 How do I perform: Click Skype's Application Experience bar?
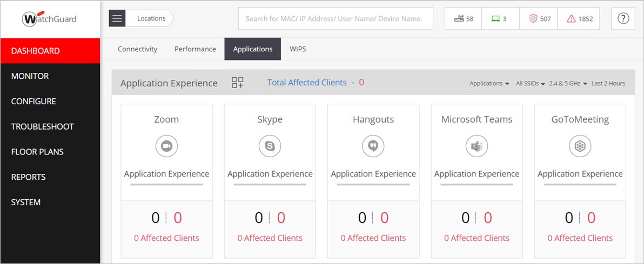click(x=270, y=185)
